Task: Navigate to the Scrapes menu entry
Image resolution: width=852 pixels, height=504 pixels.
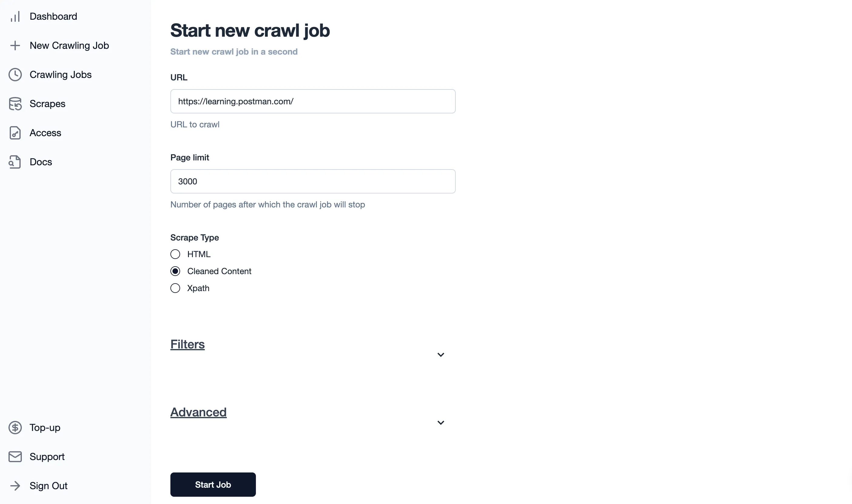Action: click(47, 104)
